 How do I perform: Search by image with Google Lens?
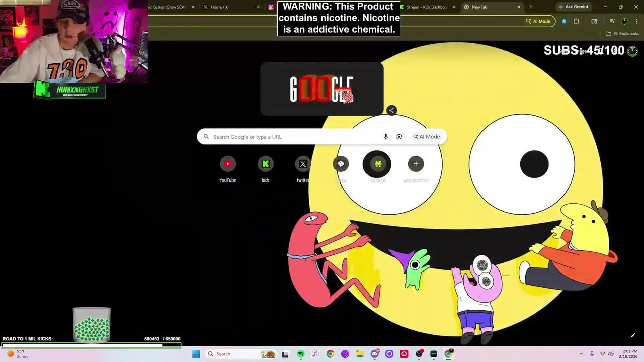[399, 137]
